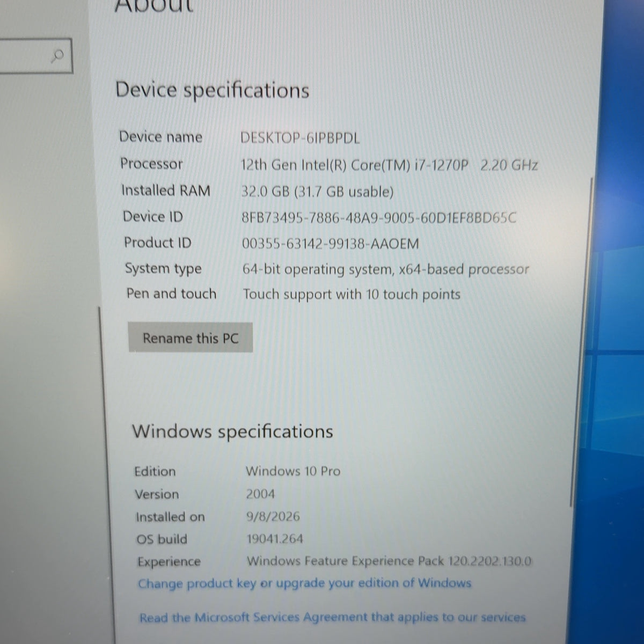Image resolution: width=644 pixels, height=644 pixels.
Task: Select installed RAM value 32.0 GB
Action: [317, 192]
